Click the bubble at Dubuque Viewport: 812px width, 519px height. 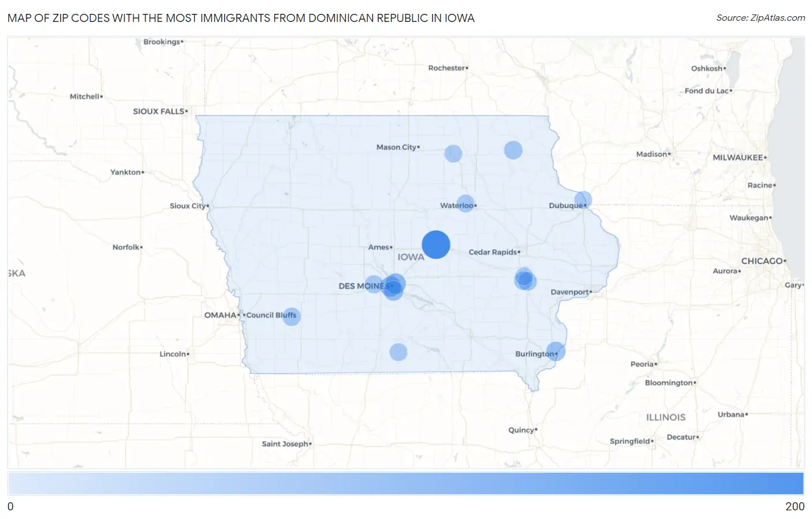pos(583,200)
